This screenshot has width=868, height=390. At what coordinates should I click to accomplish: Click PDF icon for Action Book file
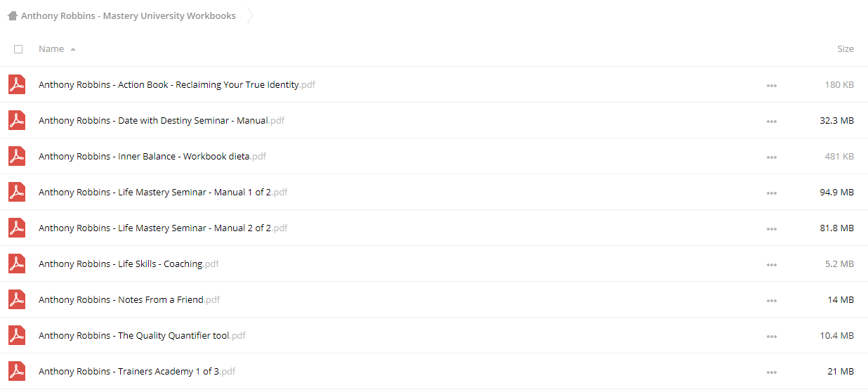tap(17, 85)
